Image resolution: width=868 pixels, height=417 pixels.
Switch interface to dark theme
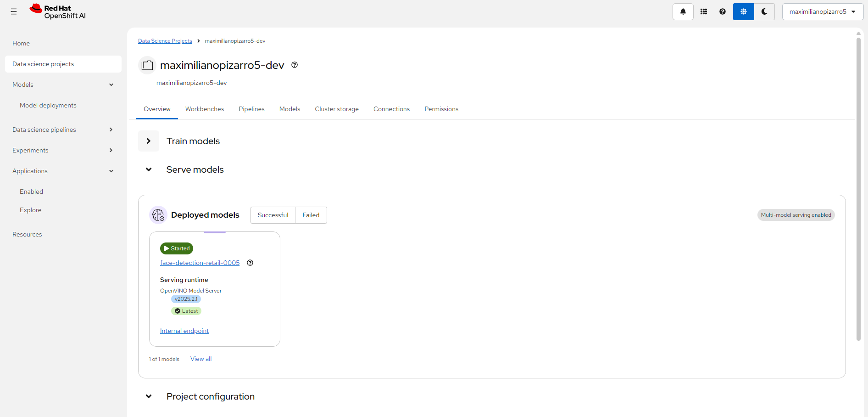pyautogui.click(x=764, y=11)
